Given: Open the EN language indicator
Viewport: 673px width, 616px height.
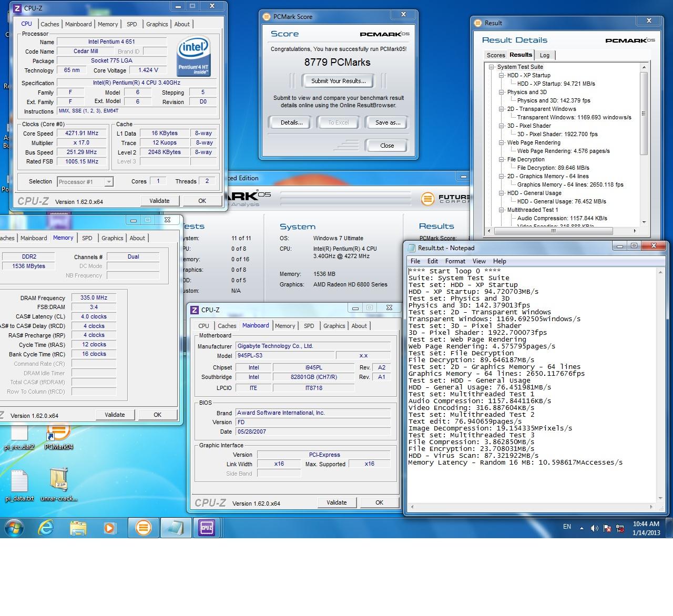Looking at the screenshot, I should pos(567,527).
